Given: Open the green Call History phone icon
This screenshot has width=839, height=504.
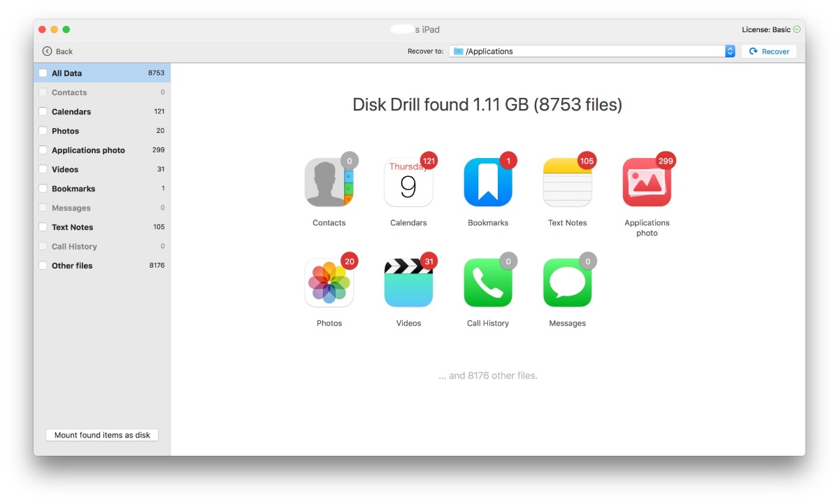Looking at the screenshot, I should click(x=488, y=282).
